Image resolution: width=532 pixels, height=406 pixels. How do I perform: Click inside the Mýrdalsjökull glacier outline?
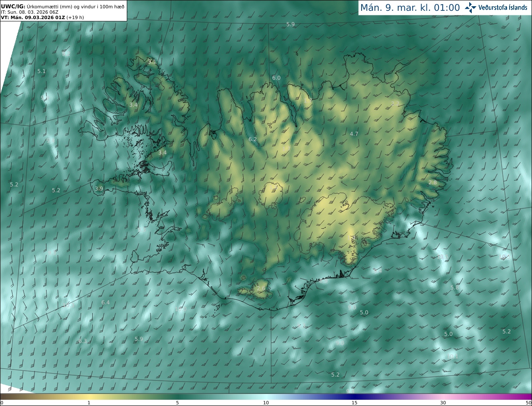click(260, 288)
